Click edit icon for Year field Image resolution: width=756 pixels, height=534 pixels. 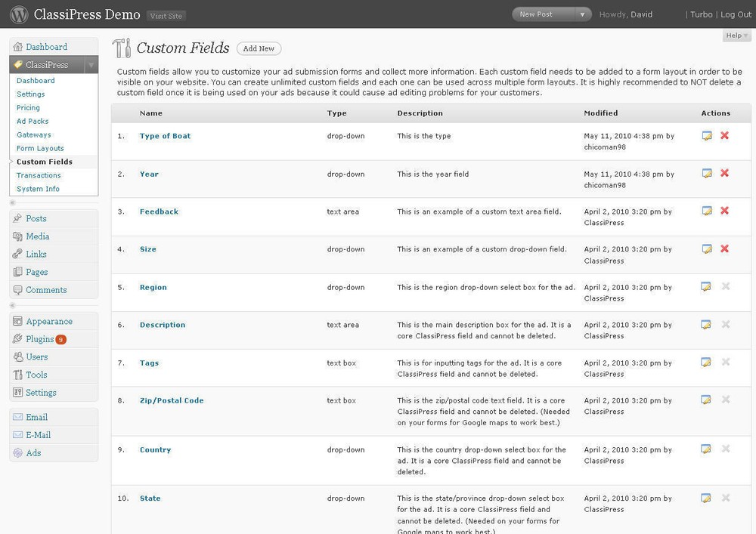[x=707, y=174]
